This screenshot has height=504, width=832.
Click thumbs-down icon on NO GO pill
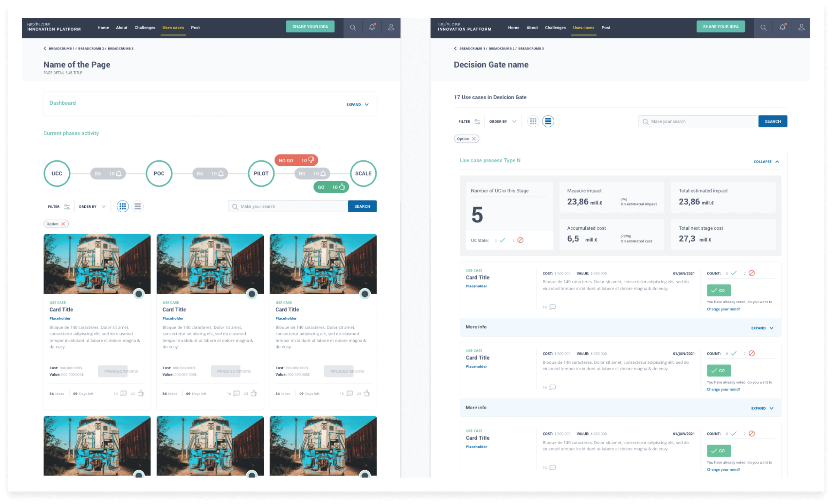coord(311,160)
